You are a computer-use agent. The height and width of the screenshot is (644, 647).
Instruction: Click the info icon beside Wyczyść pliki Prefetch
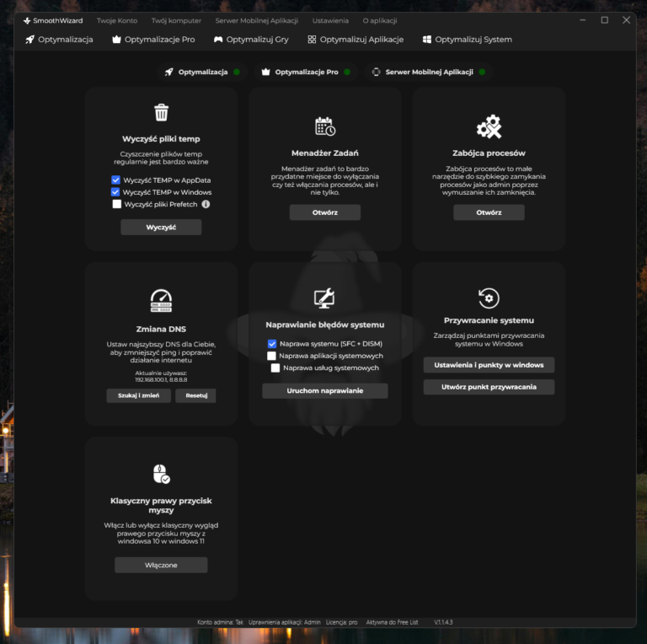[206, 204]
